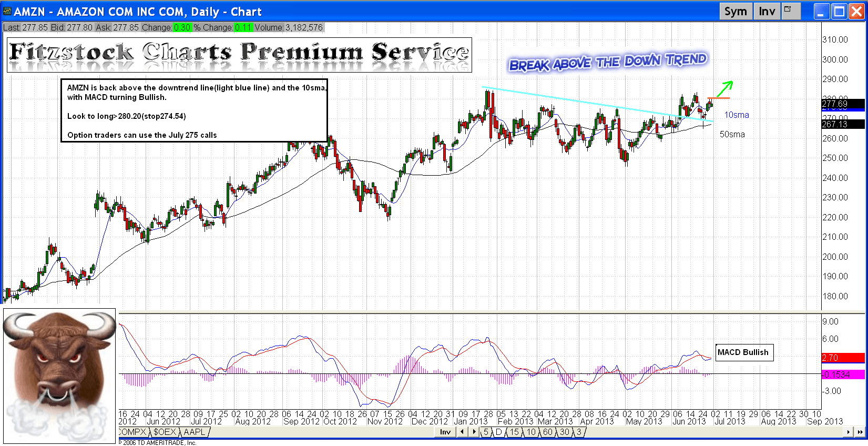Open the Sym symbol button
The width and height of the screenshot is (868, 446).
[x=735, y=11]
